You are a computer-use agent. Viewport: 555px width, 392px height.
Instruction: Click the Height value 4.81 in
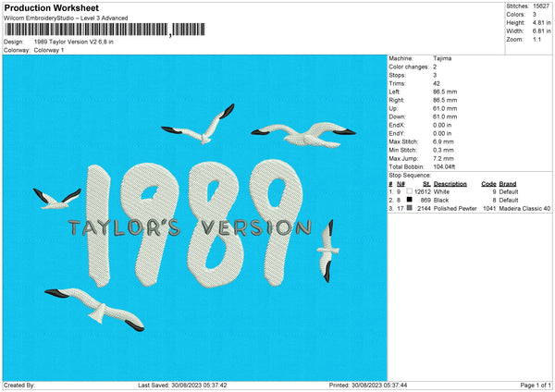(x=541, y=22)
